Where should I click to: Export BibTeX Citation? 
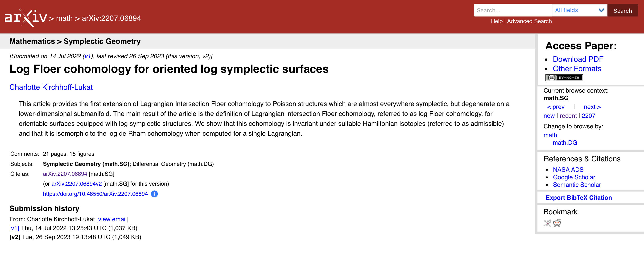point(578,198)
